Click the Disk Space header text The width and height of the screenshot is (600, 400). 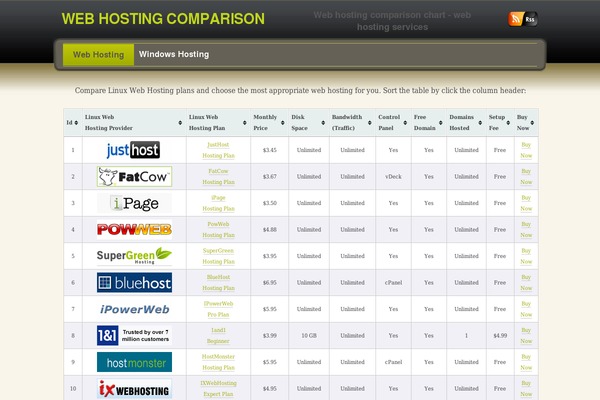click(x=299, y=122)
